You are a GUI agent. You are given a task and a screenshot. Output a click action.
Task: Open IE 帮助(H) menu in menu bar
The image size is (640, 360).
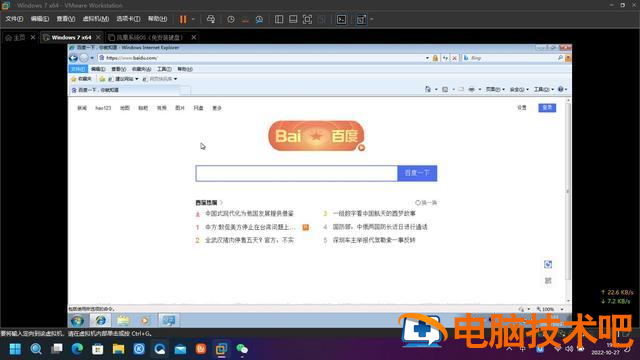(185, 69)
